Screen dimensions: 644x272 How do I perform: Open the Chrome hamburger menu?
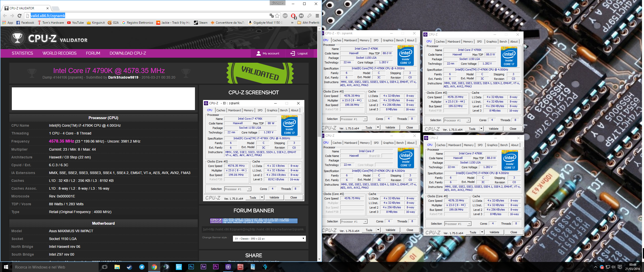pyautogui.click(x=317, y=16)
